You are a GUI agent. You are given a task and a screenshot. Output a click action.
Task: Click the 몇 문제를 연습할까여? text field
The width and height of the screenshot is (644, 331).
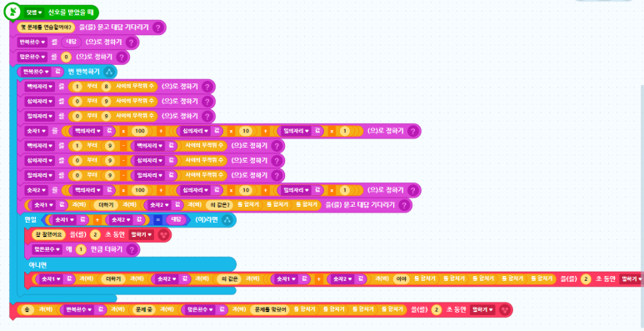click(46, 28)
